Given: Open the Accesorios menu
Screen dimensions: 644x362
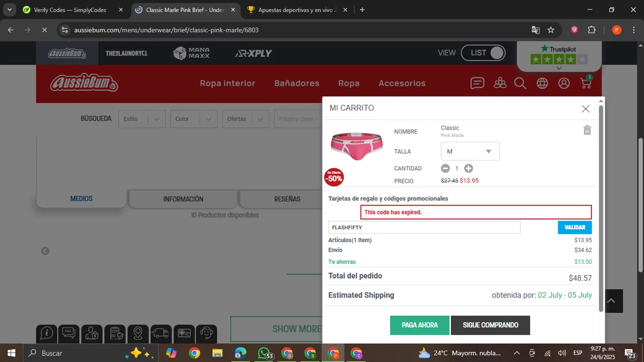Looking at the screenshot, I should (402, 83).
